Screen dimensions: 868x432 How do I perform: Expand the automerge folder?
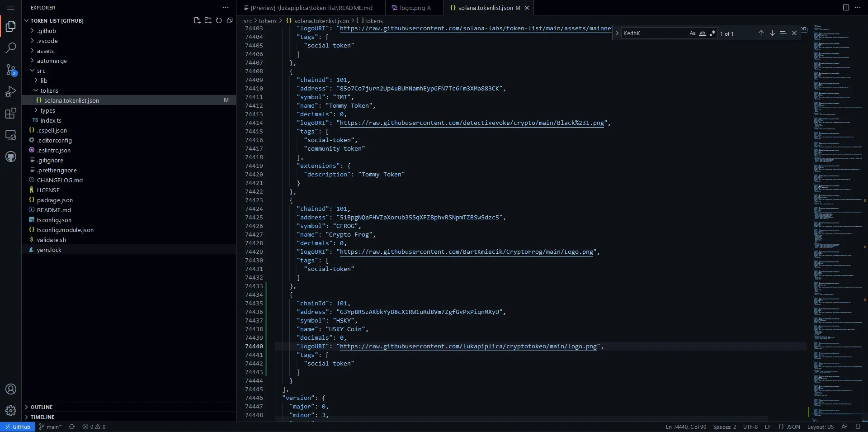click(52, 61)
